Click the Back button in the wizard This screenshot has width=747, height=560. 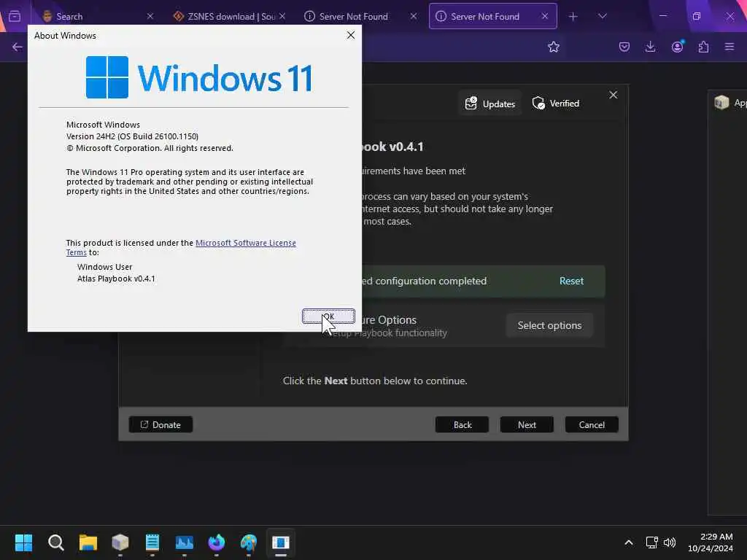(462, 425)
